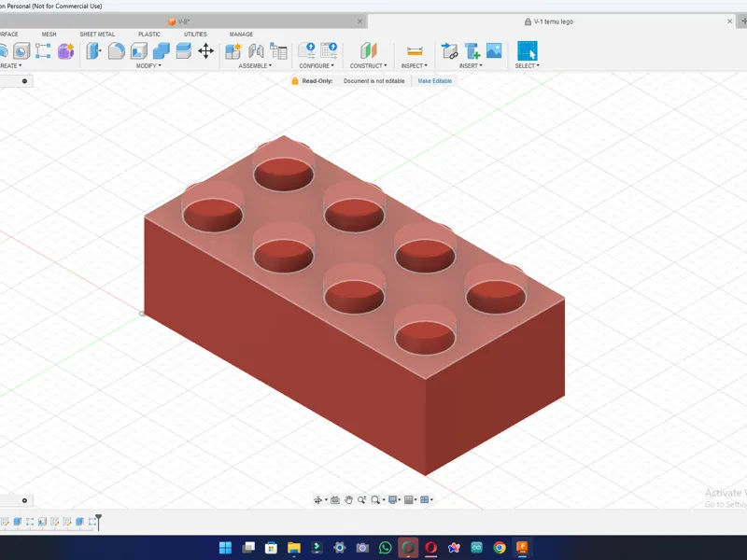Click the Configure Model icon
This screenshot has height=560, width=747.
(306, 50)
